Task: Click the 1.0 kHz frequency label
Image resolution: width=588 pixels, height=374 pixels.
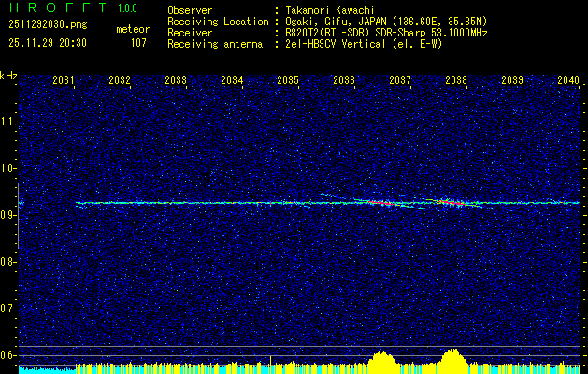Action: pyautogui.click(x=8, y=168)
